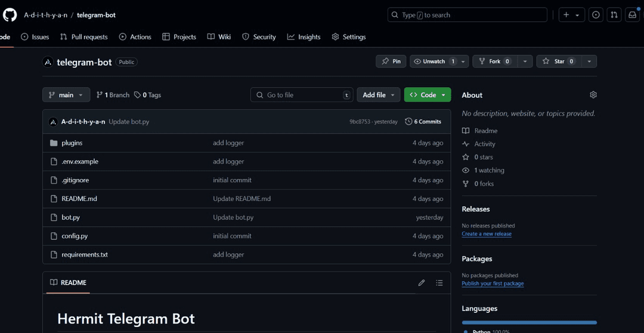Click the Fork button
Viewport: 644px width, 333px height.
(495, 61)
